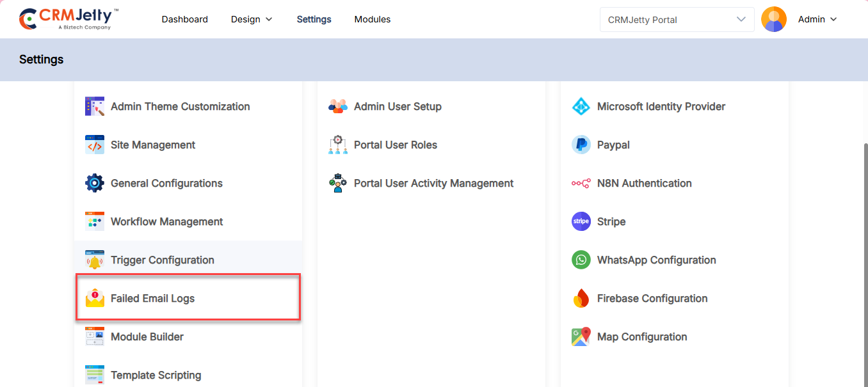This screenshot has height=387, width=868.
Task: Click the Admin Theme Customization icon
Action: tap(95, 107)
